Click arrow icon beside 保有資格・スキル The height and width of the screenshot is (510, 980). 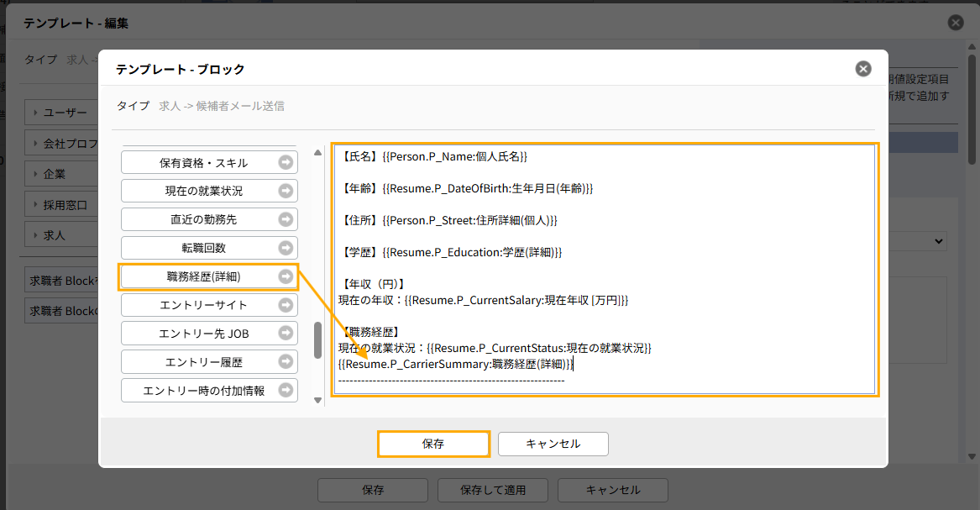pyautogui.click(x=286, y=162)
